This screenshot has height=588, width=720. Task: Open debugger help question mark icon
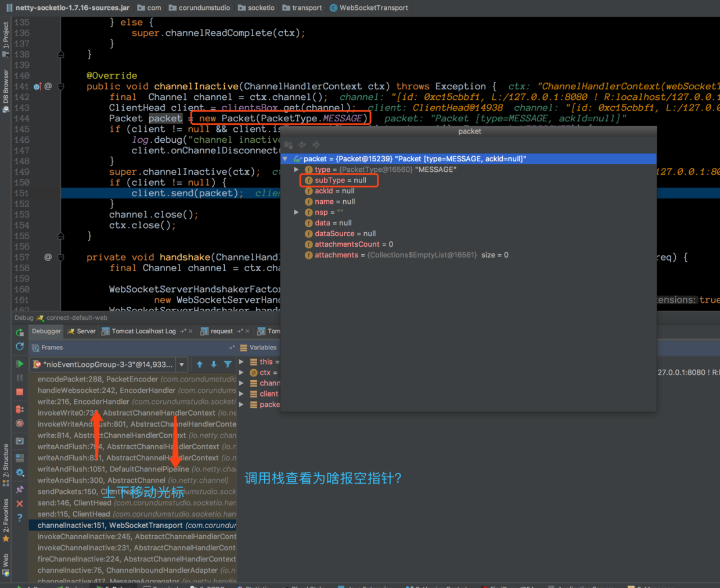tap(20, 518)
